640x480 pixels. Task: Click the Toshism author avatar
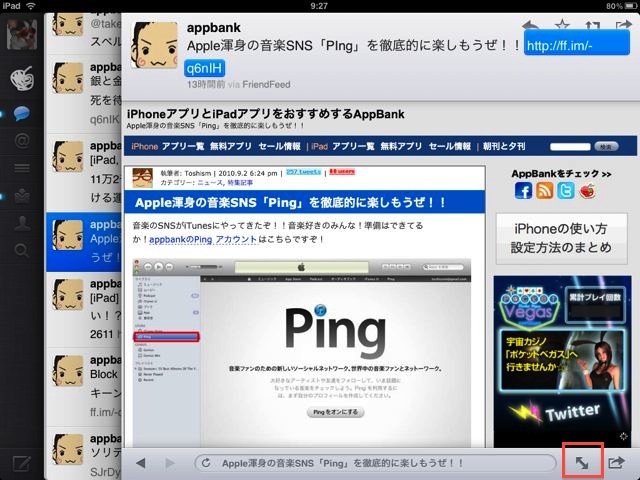click(143, 178)
